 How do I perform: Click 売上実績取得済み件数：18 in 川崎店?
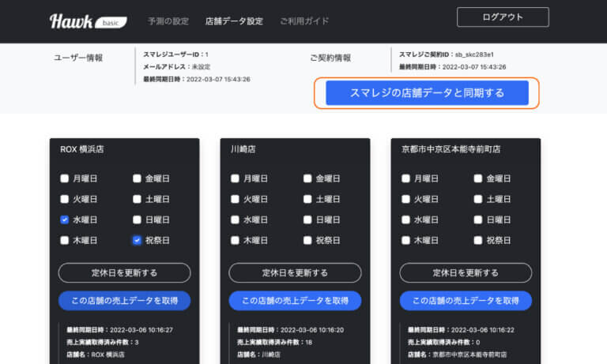pos(274,343)
